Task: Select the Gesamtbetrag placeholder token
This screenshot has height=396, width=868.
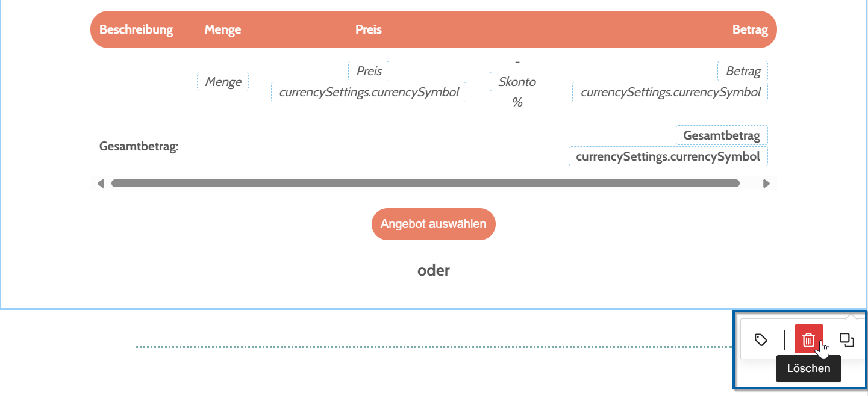Action: [722, 135]
